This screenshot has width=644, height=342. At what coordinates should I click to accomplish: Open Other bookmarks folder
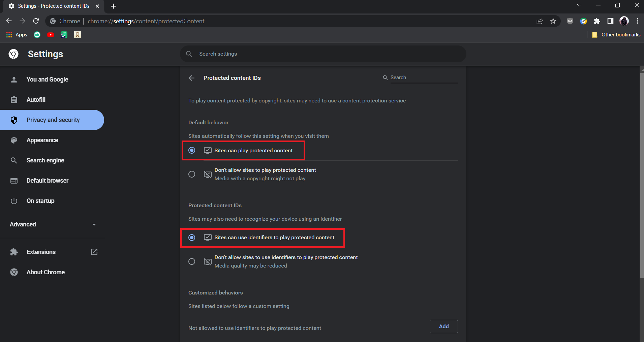(x=616, y=35)
